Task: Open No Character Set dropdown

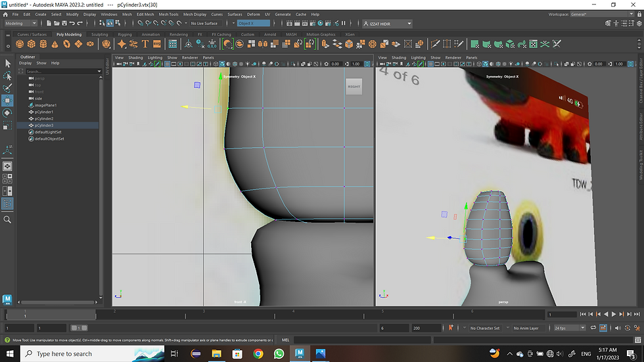Action: click(485, 328)
